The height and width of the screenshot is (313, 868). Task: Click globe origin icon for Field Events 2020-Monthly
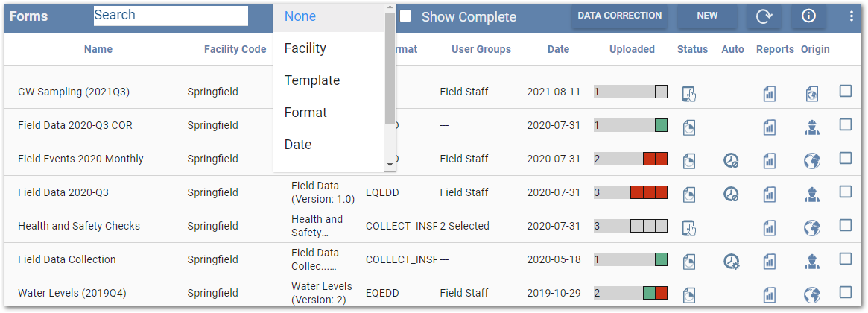coord(812,160)
